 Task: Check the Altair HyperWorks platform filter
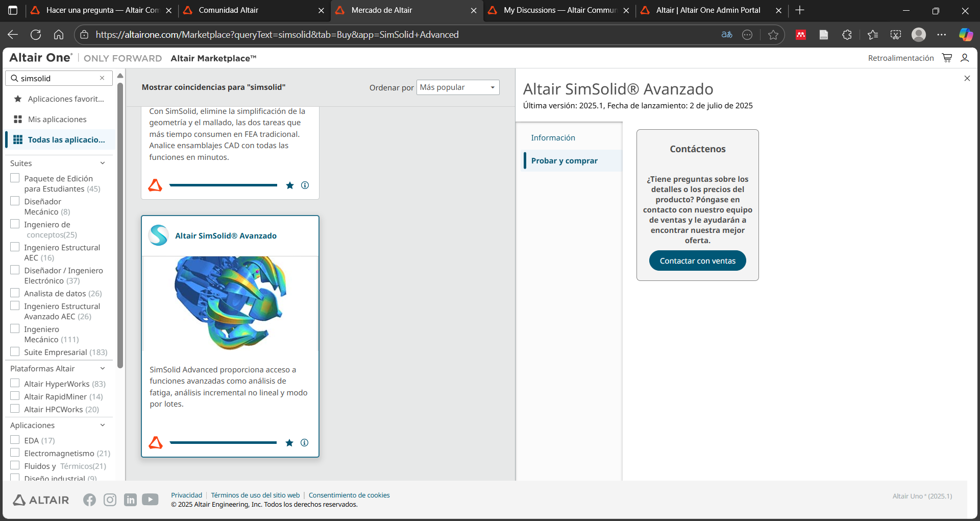click(x=15, y=384)
